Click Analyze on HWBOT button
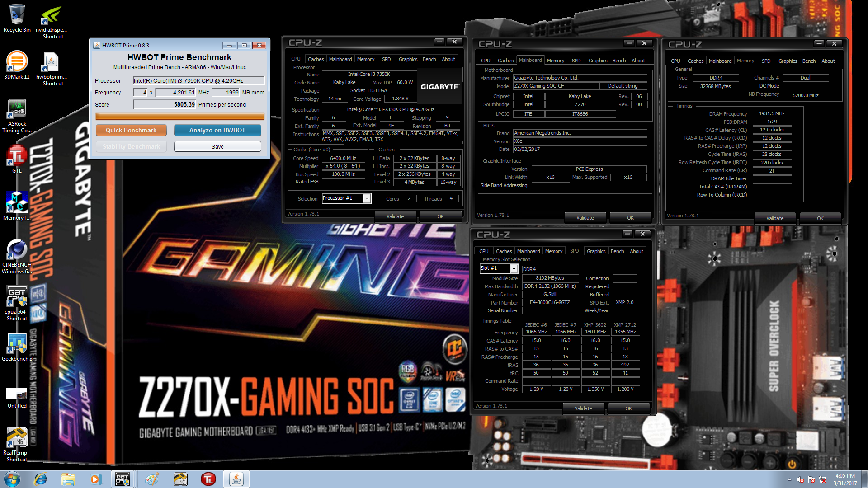The height and width of the screenshot is (488, 868). pyautogui.click(x=217, y=130)
